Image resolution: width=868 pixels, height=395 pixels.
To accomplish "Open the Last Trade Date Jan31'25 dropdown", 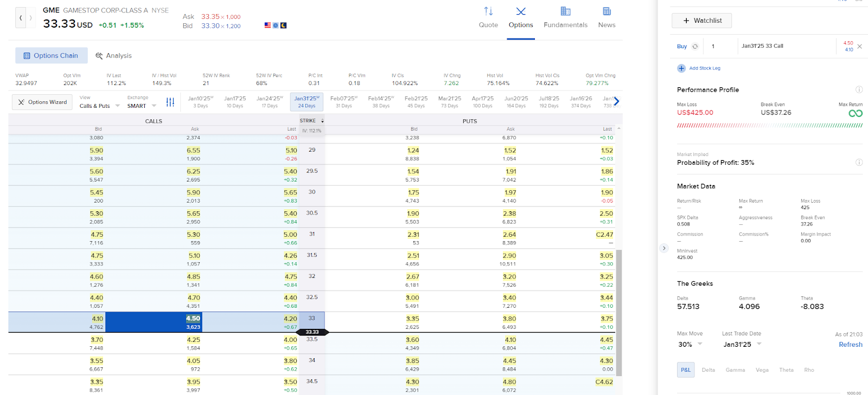I will (x=742, y=345).
